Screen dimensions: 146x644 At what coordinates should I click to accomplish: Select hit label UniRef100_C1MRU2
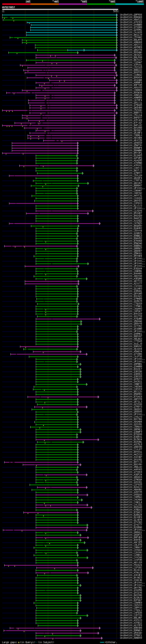click(x=131, y=75)
